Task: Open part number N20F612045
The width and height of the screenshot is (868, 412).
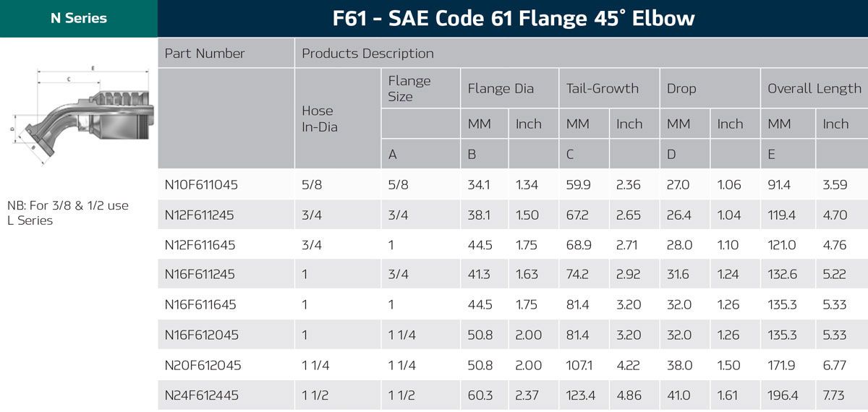Action: click(203, 366)
